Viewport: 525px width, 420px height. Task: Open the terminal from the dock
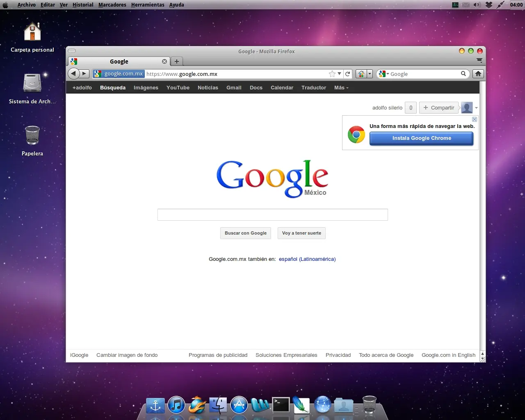pyautogui.click(x=281, y=405)
